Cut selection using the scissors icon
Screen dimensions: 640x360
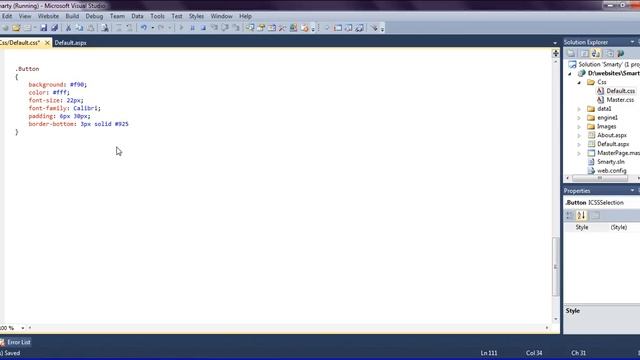[x=68, y=28]
